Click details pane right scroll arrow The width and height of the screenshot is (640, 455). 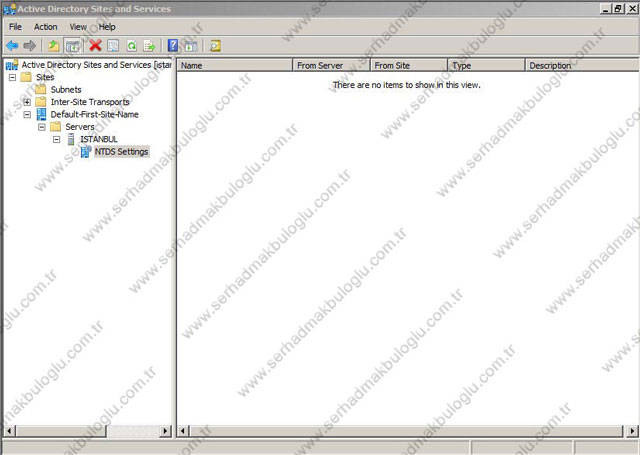(x=632, y=431)
